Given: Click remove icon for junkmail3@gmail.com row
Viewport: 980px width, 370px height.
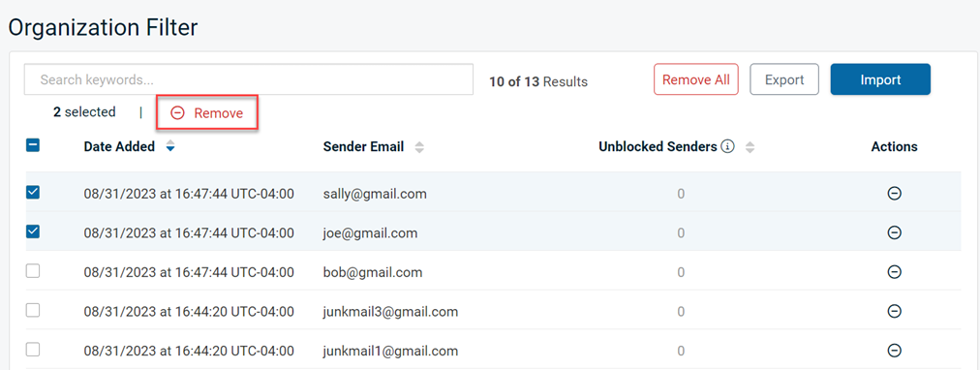Looking at the screenshot, I should 895,311.
